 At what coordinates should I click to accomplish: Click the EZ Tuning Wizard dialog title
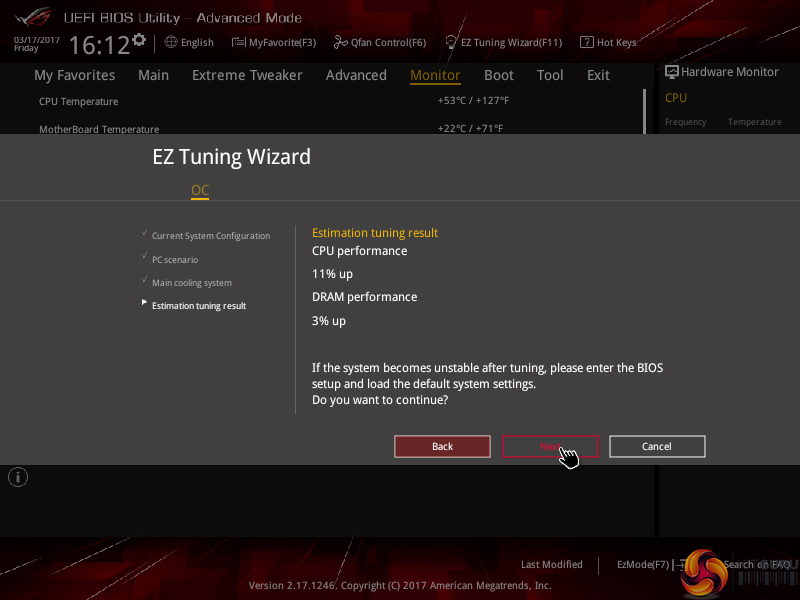pyautogui.click(x=231, y=157)
